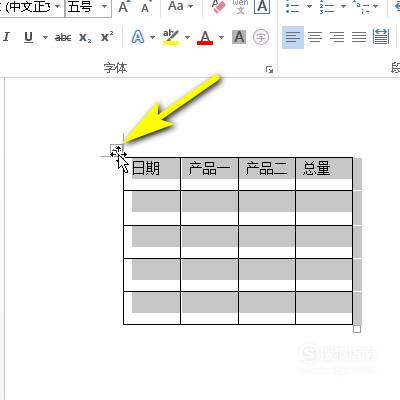Click the 日期 header cell
Screen dimensions: 400x400
tap(152, 174)
